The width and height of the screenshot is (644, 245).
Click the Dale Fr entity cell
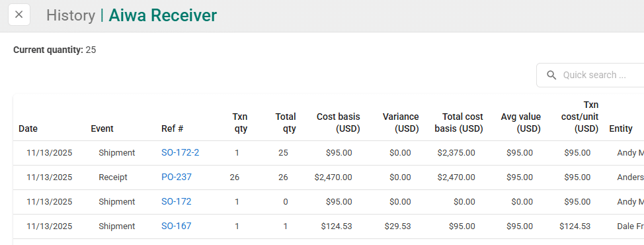(x=631, y=226)
